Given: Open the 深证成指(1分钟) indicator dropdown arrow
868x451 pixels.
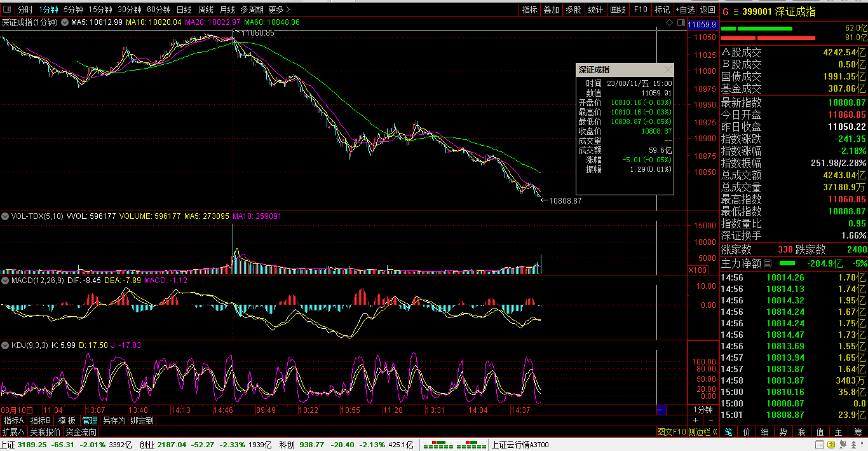Looking at the screenshot, I should pyautogui.click(x=64, y=22).
